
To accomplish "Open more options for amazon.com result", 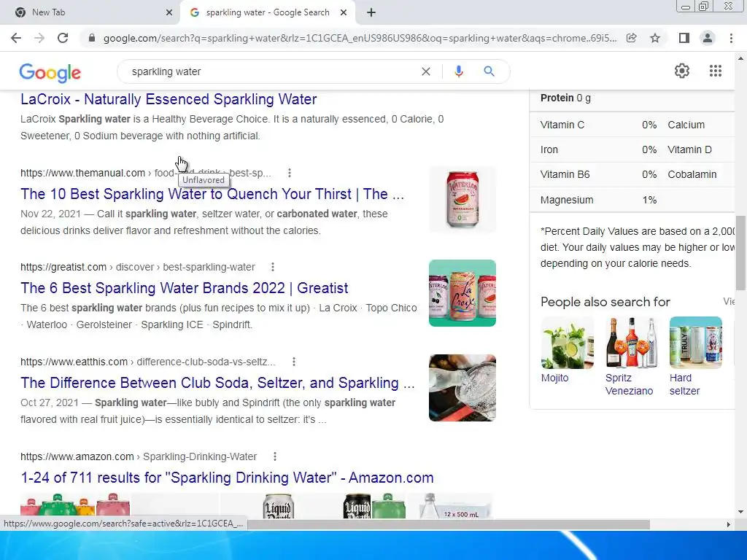I will pyautogui.click(x=275, y=456).
